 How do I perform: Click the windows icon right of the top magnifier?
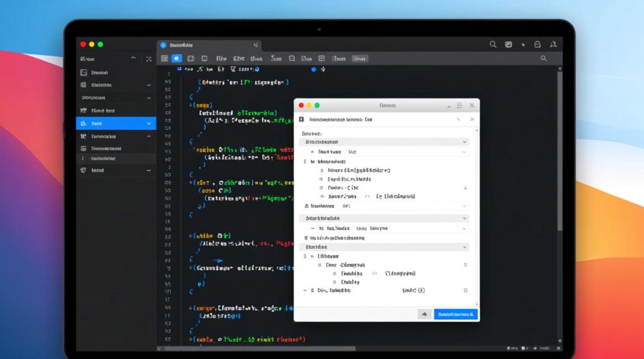[x=508, y=45]
